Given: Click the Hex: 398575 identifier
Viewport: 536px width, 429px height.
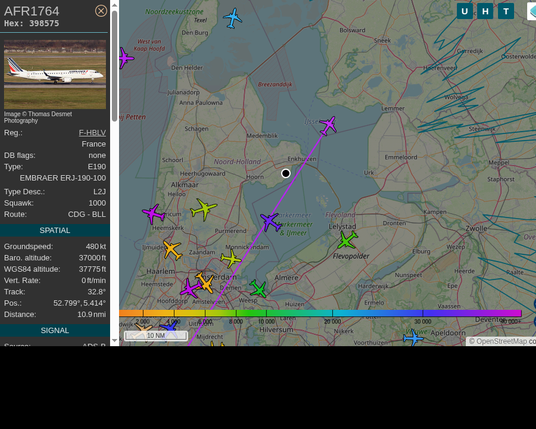Looking at the screenshot, I should (x=31, y=23).
